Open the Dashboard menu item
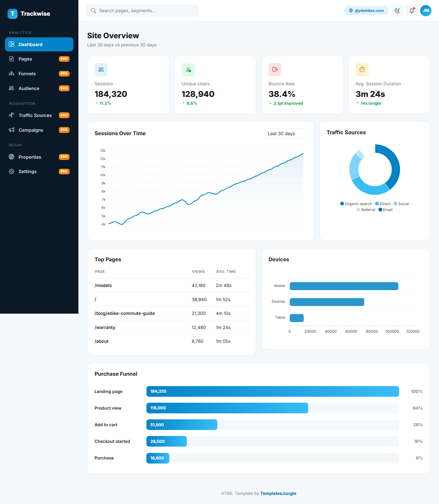 click(x=39, y=44)
